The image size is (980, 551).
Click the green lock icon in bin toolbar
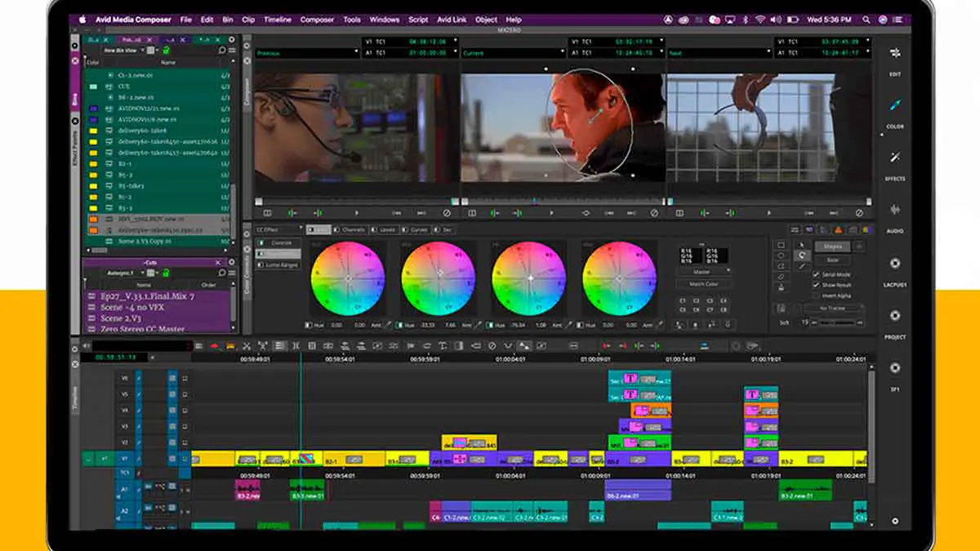(x=166, y=50)
